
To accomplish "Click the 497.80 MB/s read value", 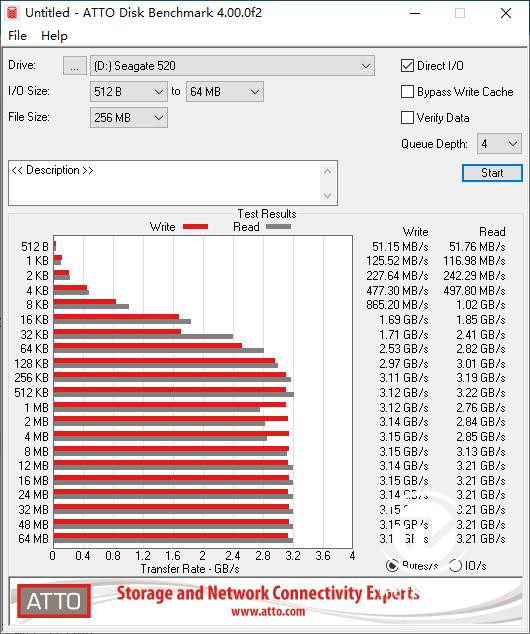I will pyautogui.click(x=474, y=291).
